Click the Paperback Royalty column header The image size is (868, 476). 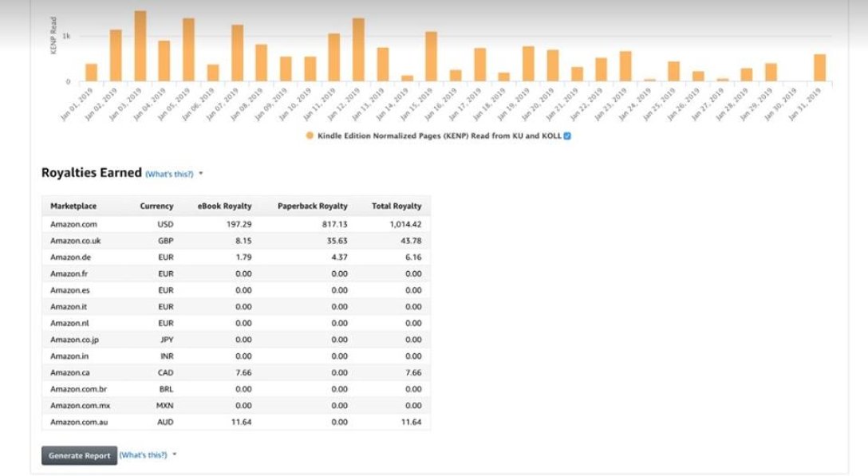pos(312,206)
